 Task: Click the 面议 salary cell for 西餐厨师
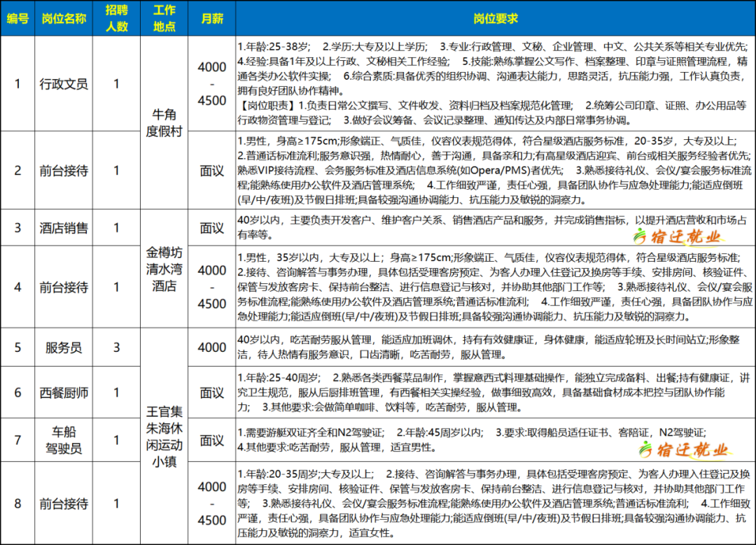coord(211,392)
